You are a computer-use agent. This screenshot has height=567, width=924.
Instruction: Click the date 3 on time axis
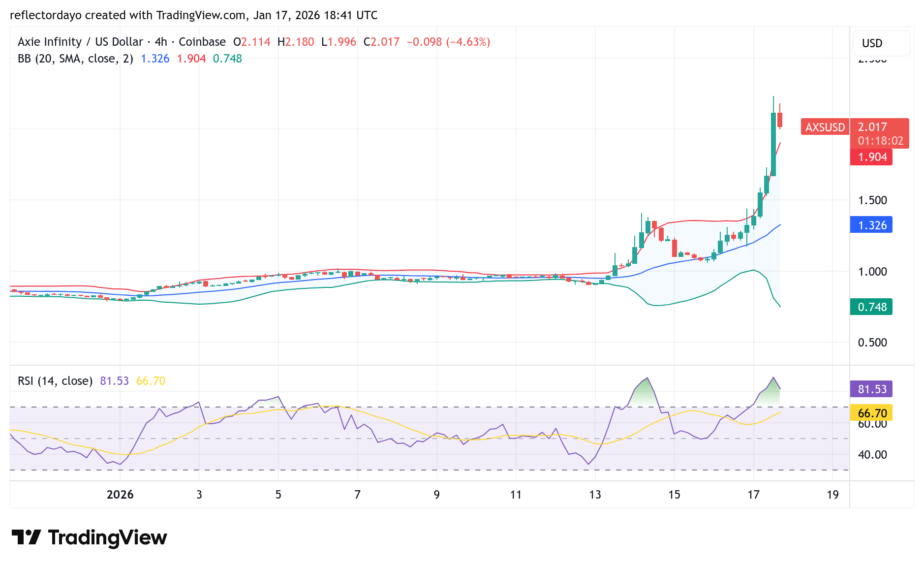[x=199, y=495]
